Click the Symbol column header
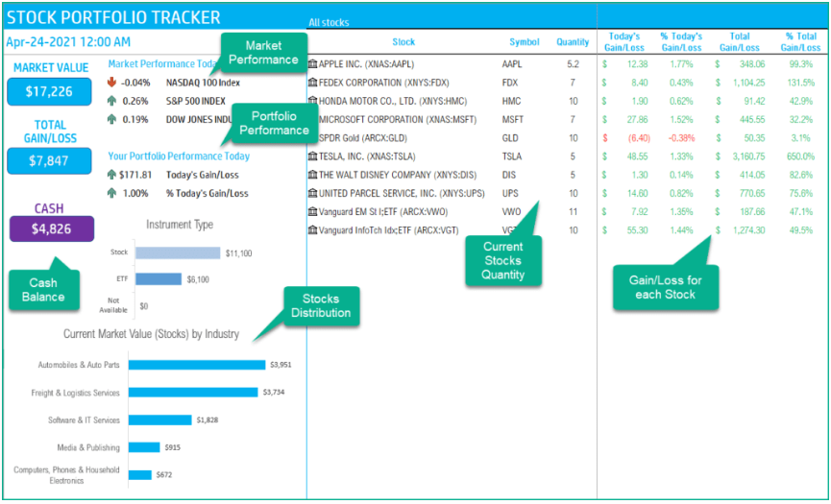 pos(525,42)
